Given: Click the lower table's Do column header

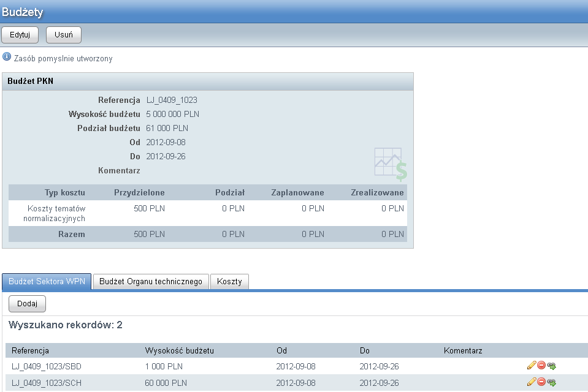Looking at the screenshot, I should tap(364, 351).
